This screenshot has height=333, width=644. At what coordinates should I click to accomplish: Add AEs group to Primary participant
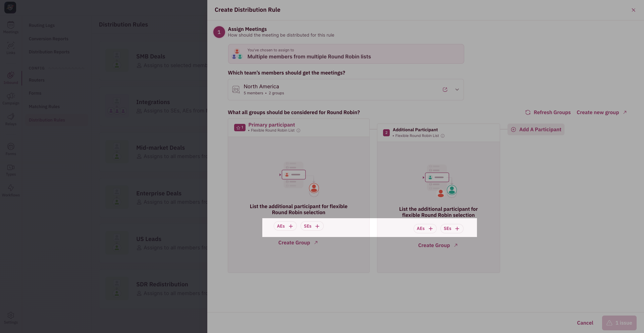point(285,226)
